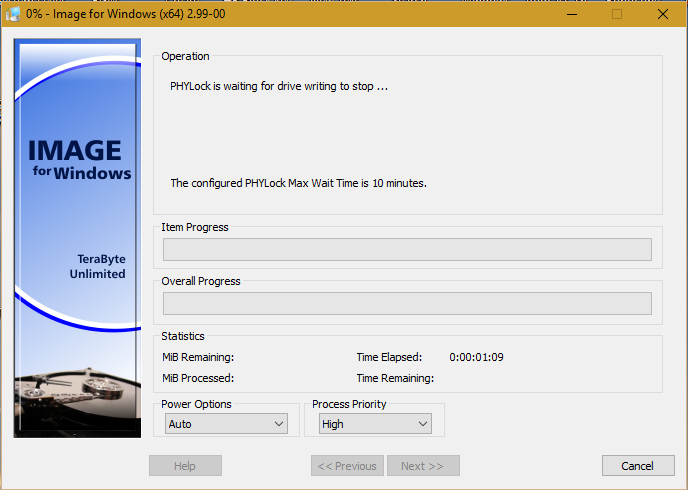Click the greyed-out Help button
Image resolution: width=688 pixels, height=490 pixels.
185,466
